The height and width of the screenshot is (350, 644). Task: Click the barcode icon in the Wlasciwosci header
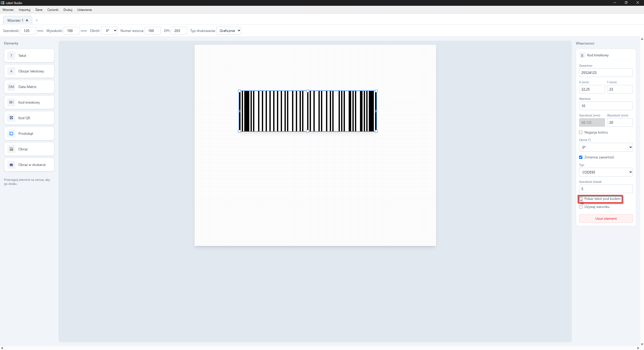tap(582, 55)
